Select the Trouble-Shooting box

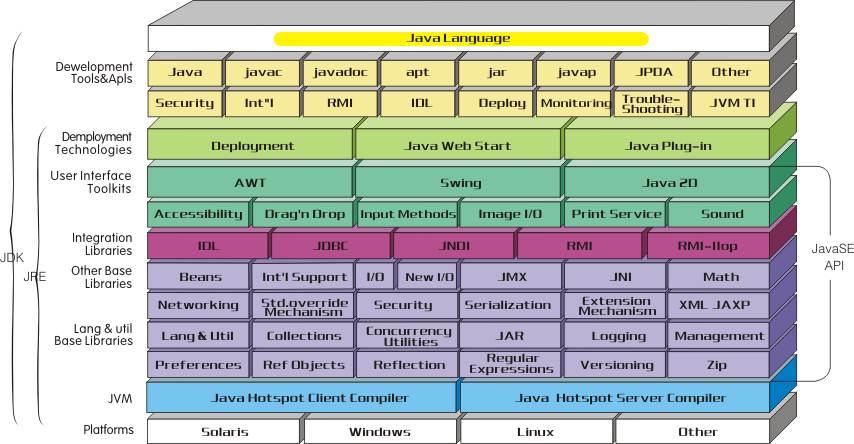[651, 104]
